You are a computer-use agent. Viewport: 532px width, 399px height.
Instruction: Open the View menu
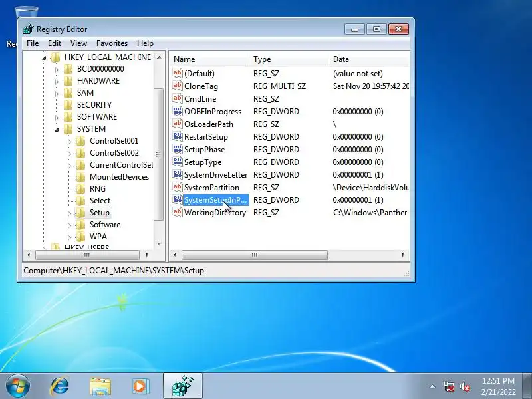click(78, 43)
